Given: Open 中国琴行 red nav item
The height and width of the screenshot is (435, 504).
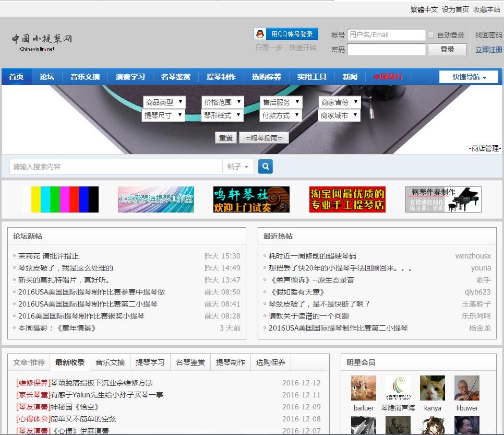Looking at the screenshot, I should [x=388, y=77].
